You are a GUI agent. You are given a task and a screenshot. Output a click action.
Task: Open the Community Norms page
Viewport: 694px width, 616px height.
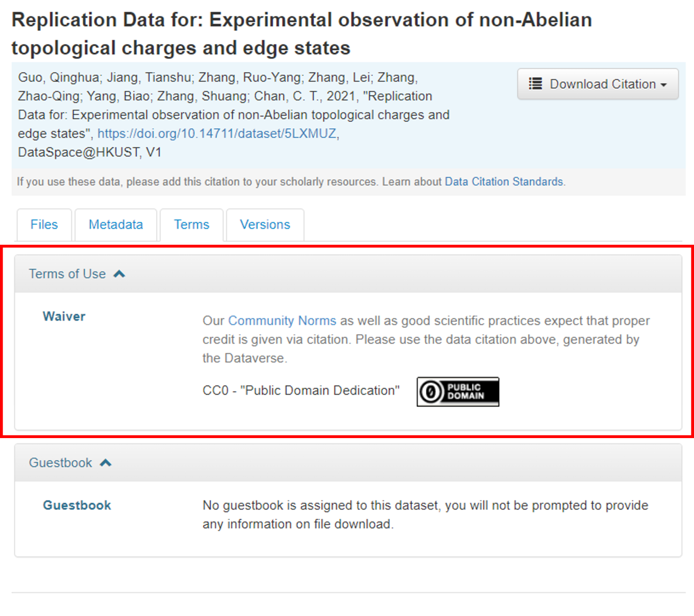[281, 321]
